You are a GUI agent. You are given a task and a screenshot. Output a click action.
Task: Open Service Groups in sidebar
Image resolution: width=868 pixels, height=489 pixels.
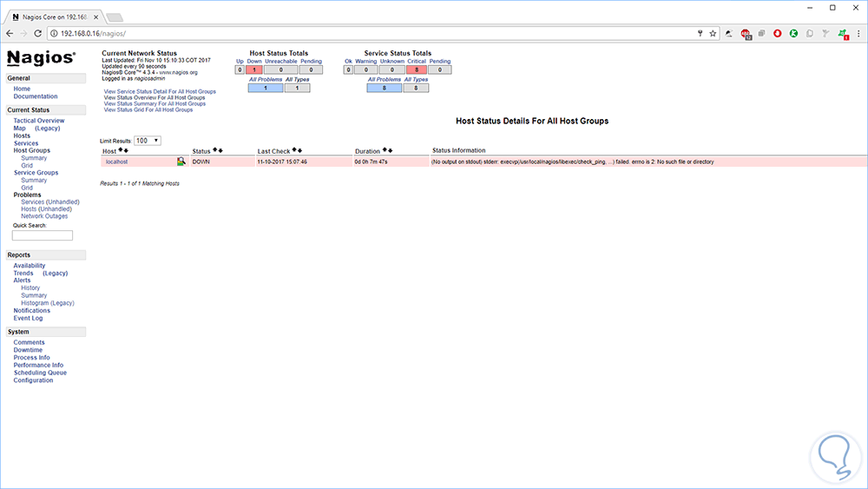tap(36, 173)
